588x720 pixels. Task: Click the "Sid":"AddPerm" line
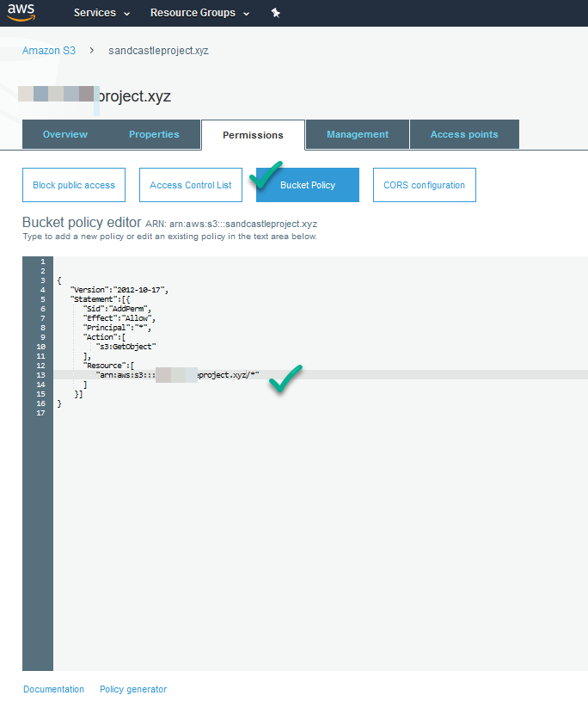(x=117, y=309)
